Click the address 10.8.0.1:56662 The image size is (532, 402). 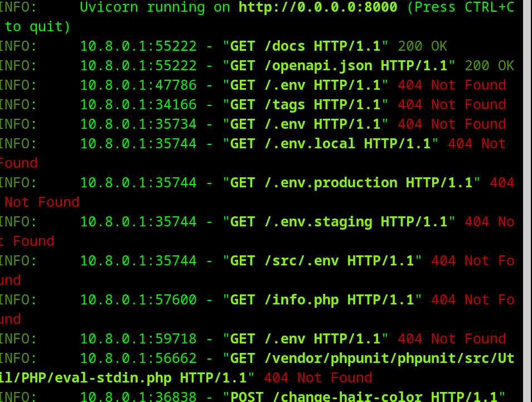pos(138,359)
